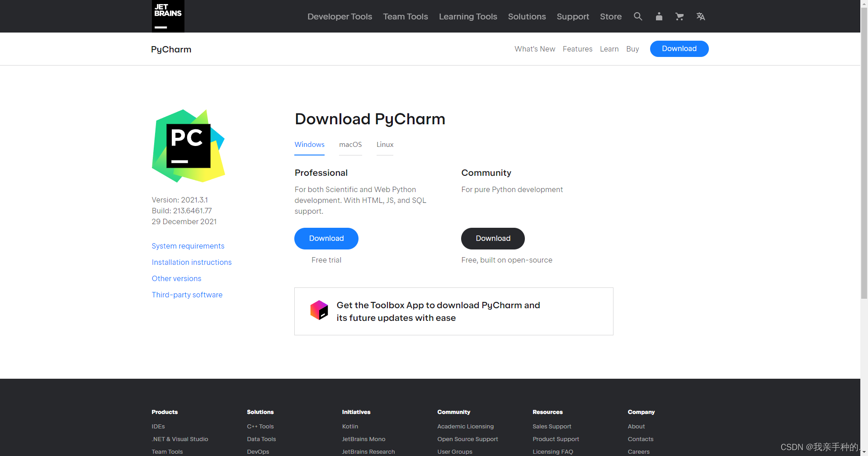
Task: Open Kotlin footer link
Action: point(350,427)
